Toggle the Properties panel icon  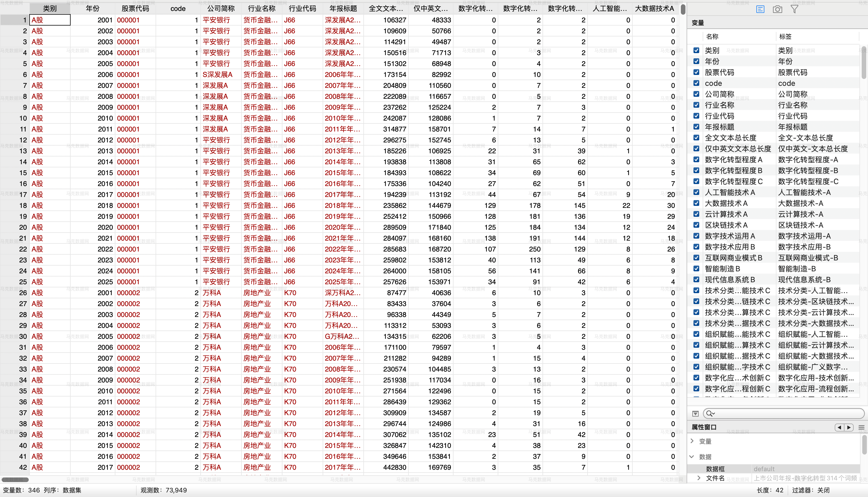[760, 9]
